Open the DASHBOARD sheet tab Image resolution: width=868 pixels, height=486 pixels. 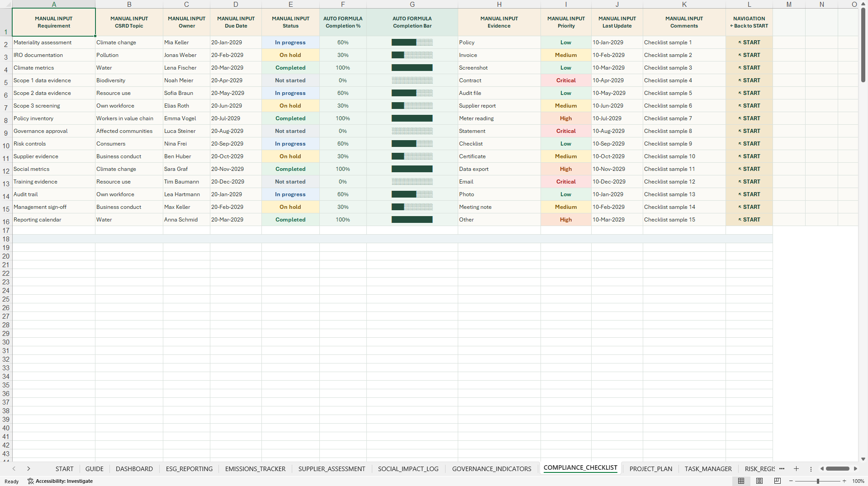[x=134, y=469]
